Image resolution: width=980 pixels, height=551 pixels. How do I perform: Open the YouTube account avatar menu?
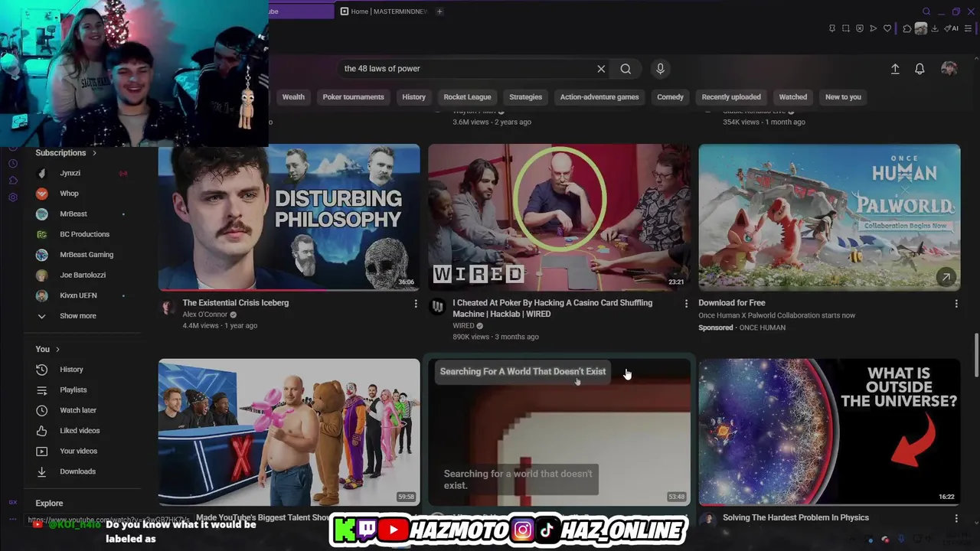(x=949, y=69)
